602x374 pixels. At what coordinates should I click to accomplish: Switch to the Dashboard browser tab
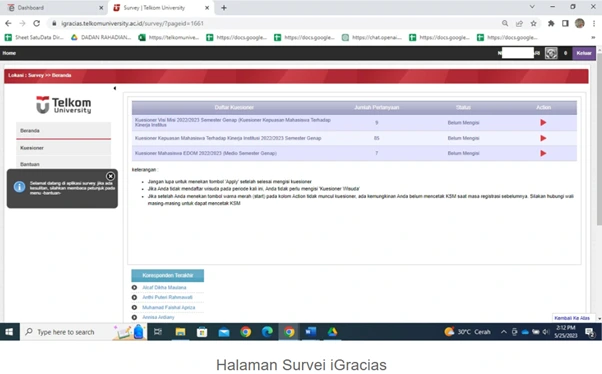pos(54,8)
